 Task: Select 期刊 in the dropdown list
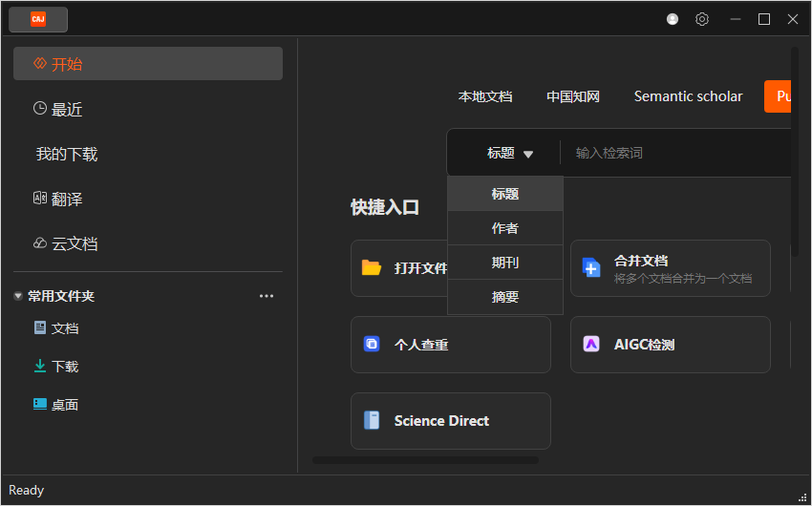coord(505,263)
